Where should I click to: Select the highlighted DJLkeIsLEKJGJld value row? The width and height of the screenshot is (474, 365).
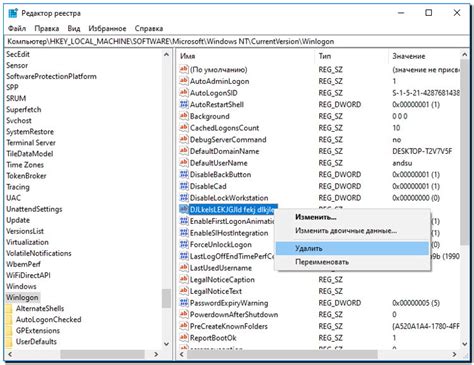point(233,209)
